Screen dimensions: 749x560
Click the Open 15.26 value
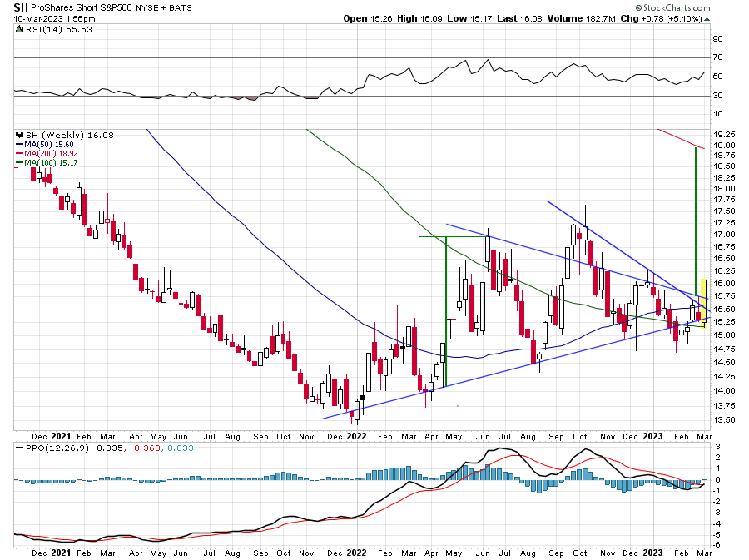pyautogui.click(x=368, y=18)
